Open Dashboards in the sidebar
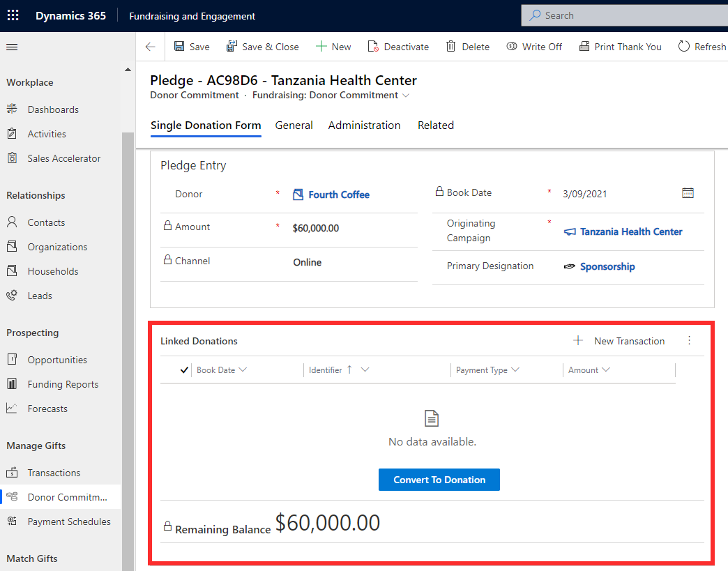 point(53,109)
